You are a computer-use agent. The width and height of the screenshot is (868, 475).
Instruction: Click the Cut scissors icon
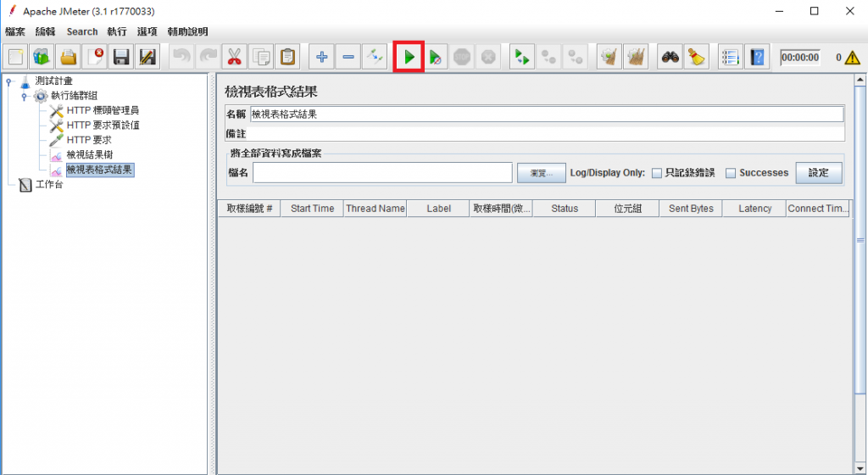(x=235, y=57)
